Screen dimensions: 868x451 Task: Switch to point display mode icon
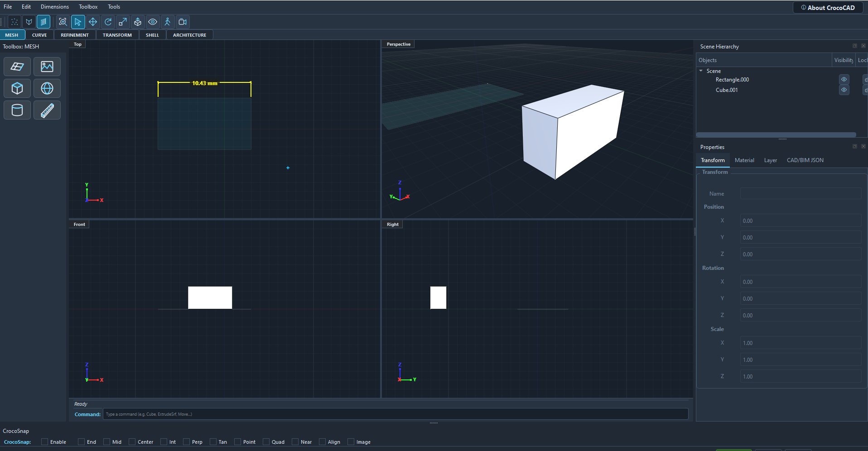[x=14, y=22]
